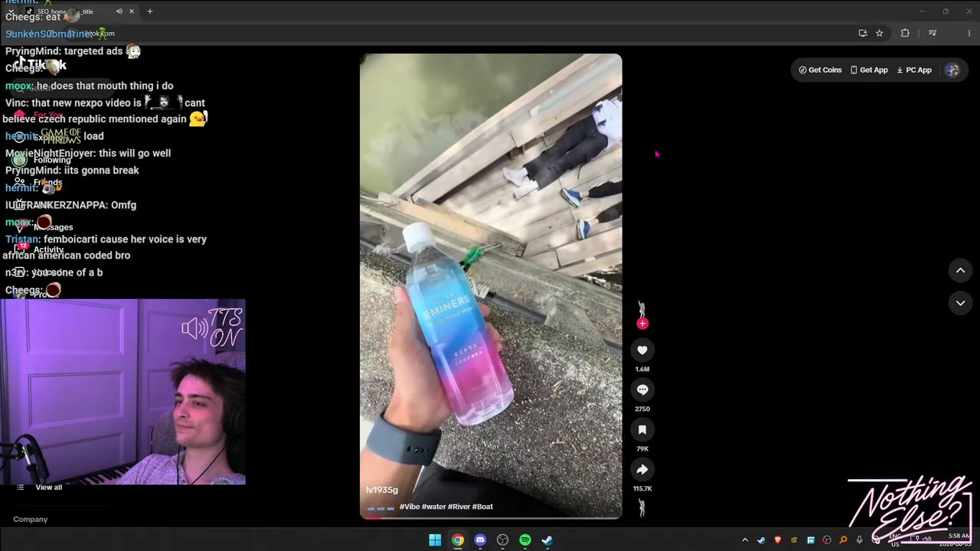This screenshot has width=980, height=551.
Task: Seek using the video progress bar
Action: coord(491,518)
